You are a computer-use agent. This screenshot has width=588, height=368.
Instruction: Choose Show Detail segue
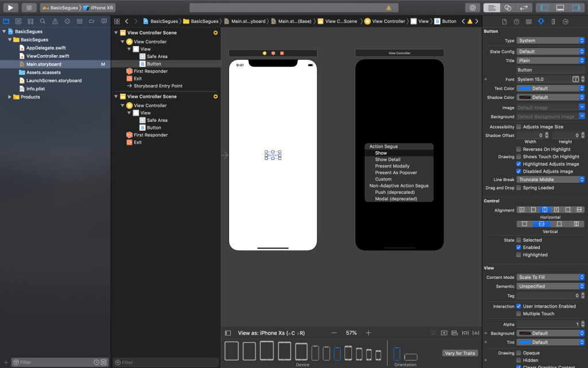399,160
